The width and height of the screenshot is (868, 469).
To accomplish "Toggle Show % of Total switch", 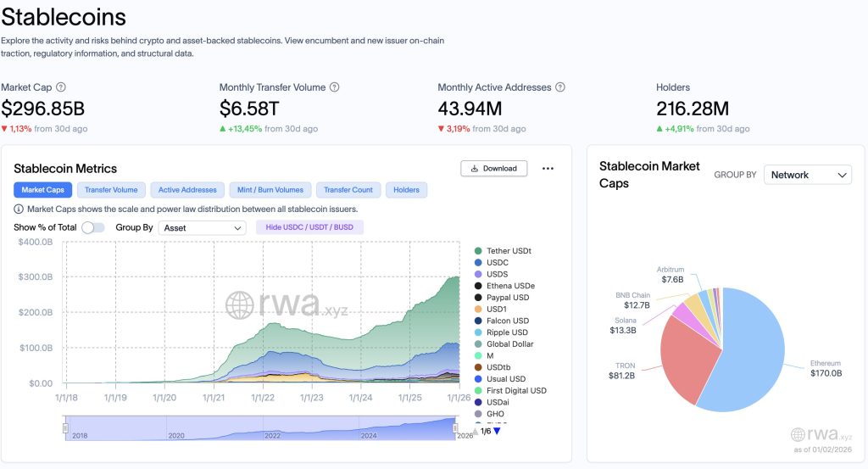I will (92, 227).
